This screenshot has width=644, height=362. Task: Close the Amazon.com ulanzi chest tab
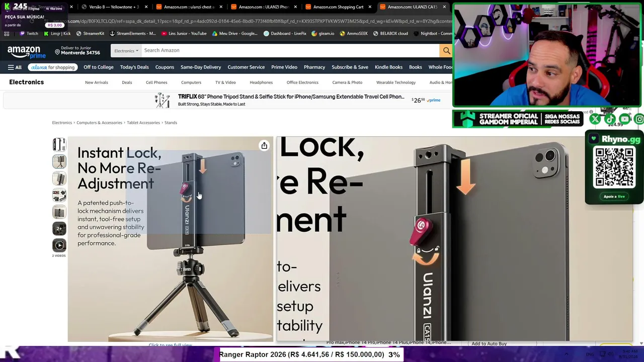point(221,7)
